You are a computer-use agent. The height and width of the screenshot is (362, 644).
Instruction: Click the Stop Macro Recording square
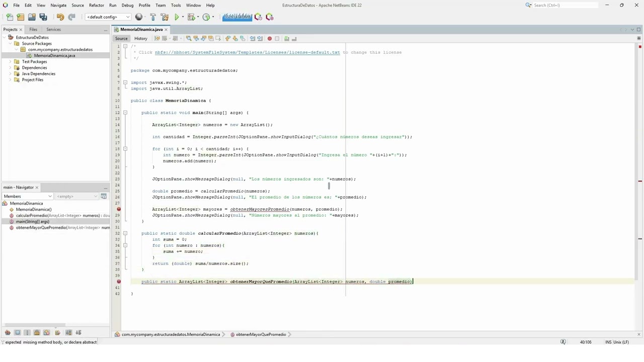tap(277, 39)
